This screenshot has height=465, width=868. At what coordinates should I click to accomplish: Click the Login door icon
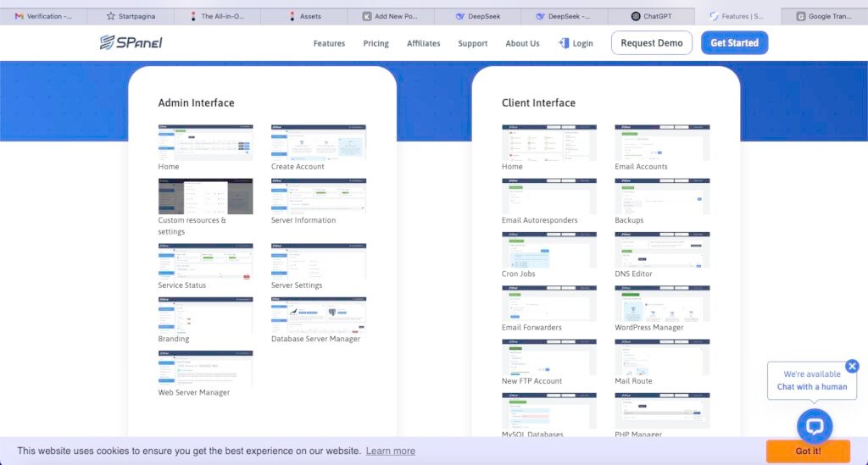coord(564,43)
